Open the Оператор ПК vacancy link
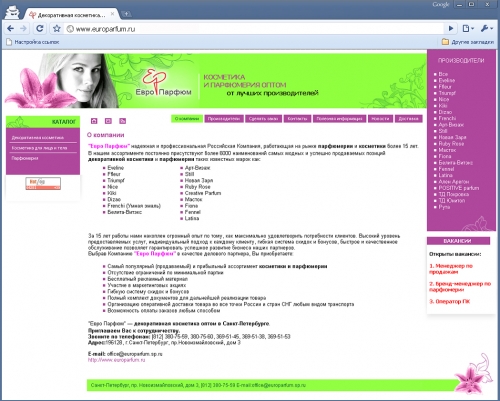 (450, 302)
